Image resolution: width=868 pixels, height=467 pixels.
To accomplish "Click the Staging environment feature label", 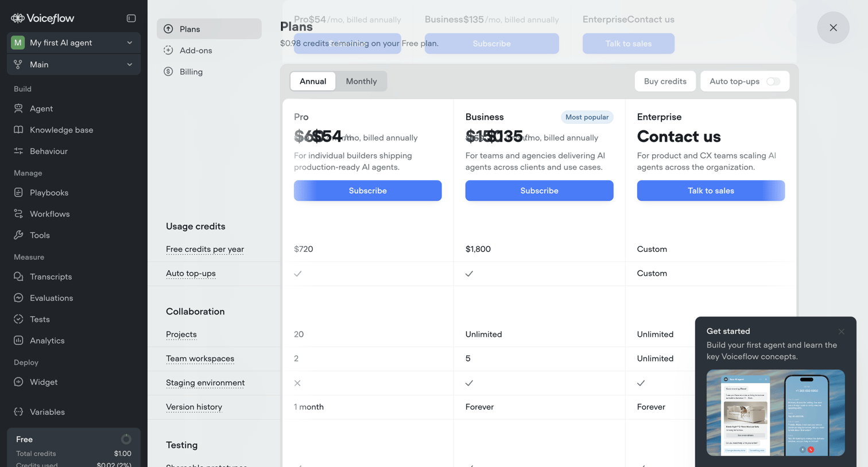I will point(205,383).
